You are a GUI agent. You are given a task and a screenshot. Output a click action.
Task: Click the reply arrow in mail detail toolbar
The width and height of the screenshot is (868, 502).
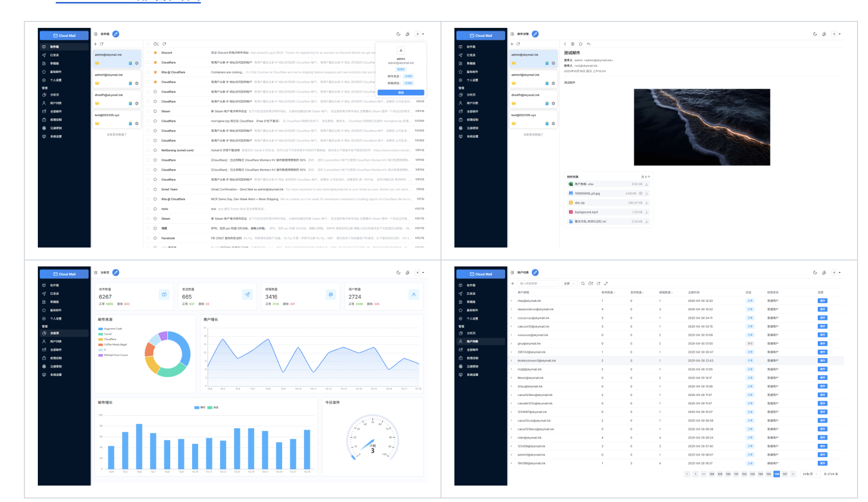pos(589,44)
